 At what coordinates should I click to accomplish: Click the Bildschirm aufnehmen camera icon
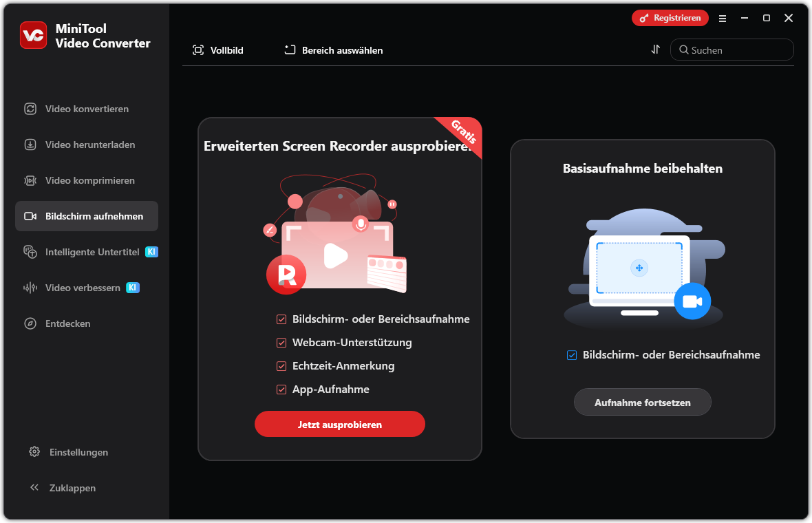[30, 216]
